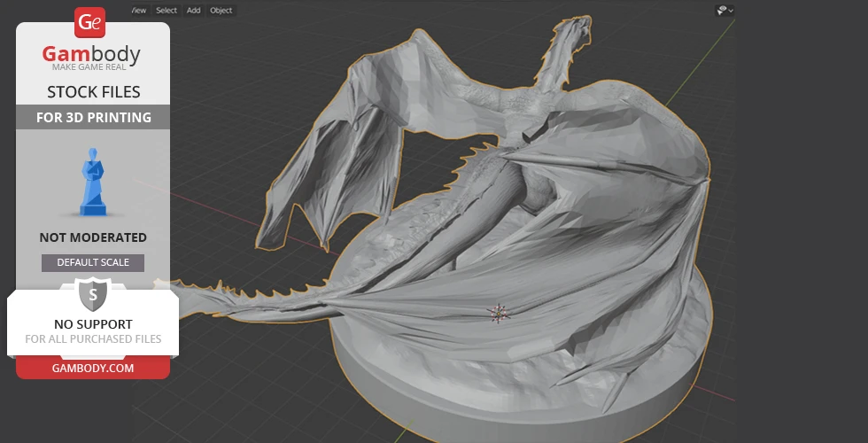Click the red Gambody Ge logo icon
Image resolution: width=868 pixels, height=443 pixels.
pyautogui.click(x=90, y=23)
